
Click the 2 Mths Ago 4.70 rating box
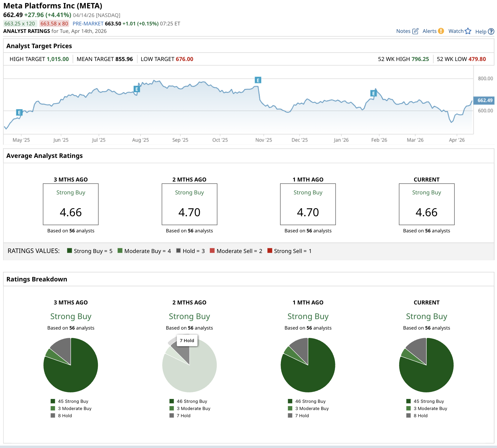pyautogui.click(x=189, y=204)
